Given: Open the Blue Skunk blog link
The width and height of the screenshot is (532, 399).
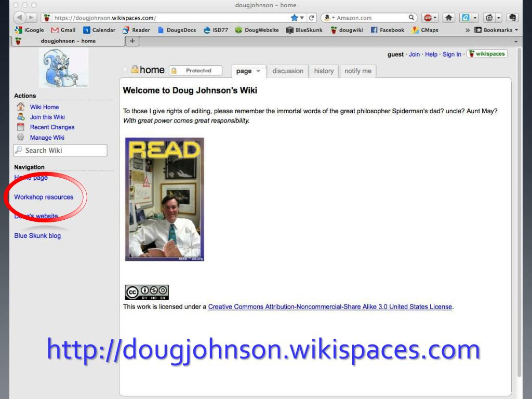Looking at the screenshot, I should [x=37, y=236].
